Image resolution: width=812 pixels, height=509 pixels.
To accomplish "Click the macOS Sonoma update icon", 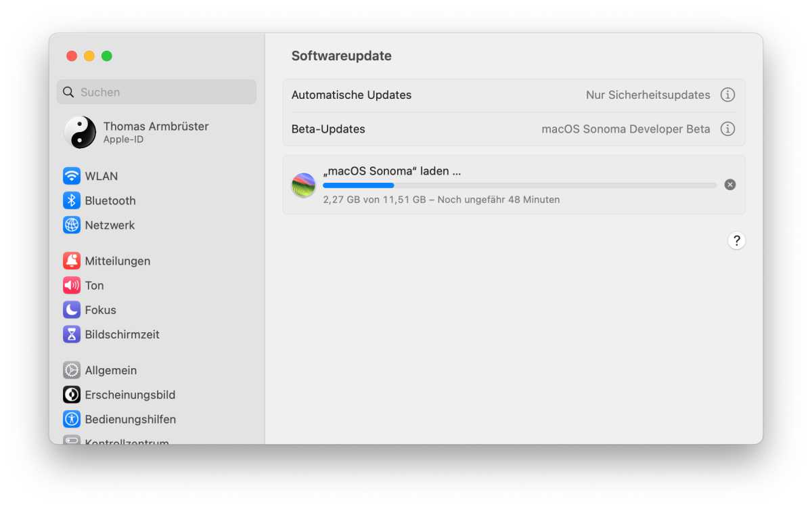I will point(303,185).
